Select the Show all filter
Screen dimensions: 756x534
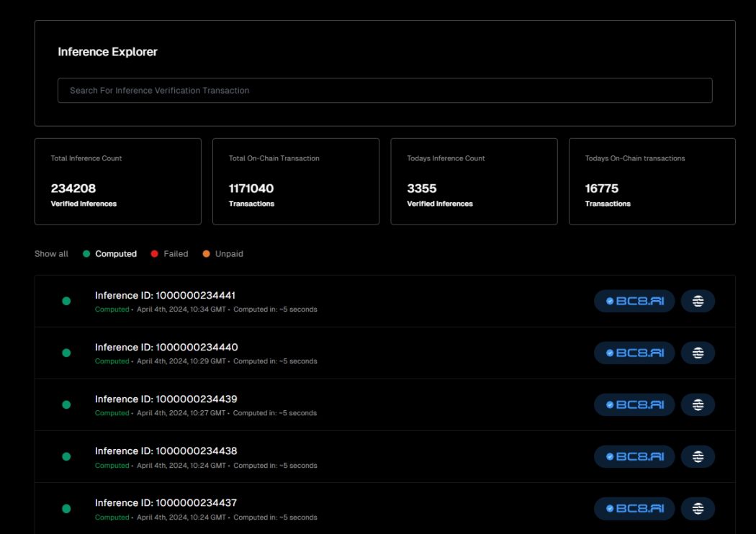pos(51,254)
